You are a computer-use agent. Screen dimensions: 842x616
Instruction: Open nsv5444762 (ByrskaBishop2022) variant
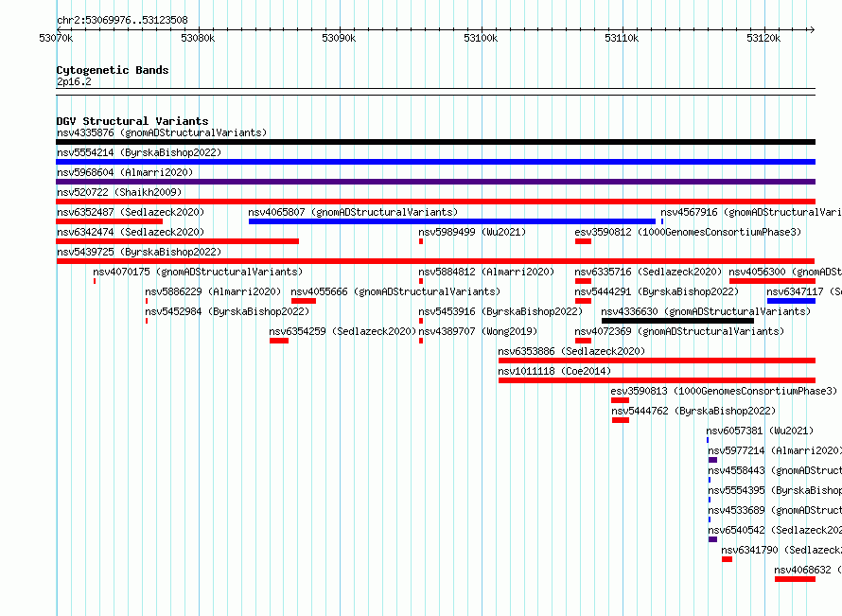pyautogui.click(x=693, y=411)
